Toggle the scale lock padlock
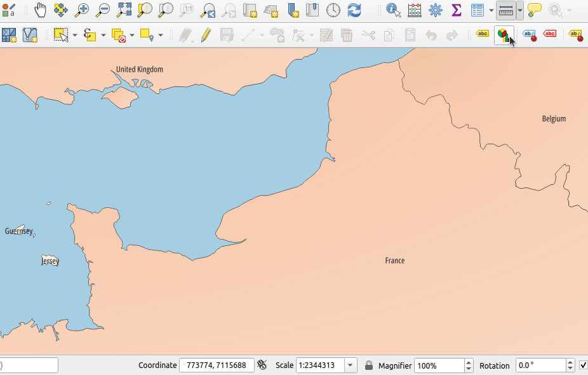The height and width of the screenshot is (375, 588). 369,365
